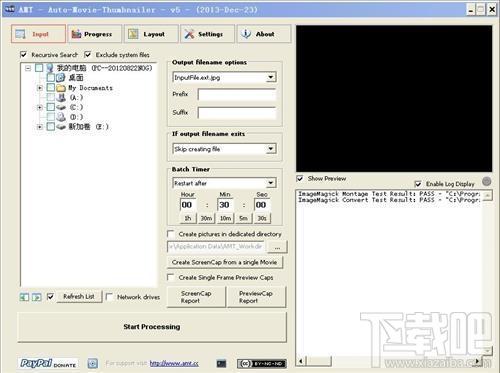Click the (C:) hard drive icon

61,107
